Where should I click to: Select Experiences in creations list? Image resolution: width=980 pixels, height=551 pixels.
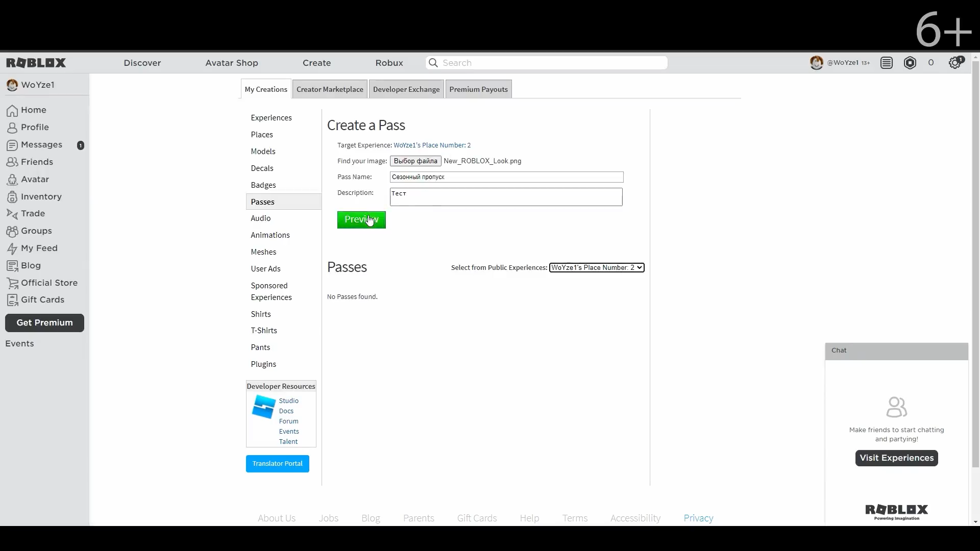coord(272,118)
